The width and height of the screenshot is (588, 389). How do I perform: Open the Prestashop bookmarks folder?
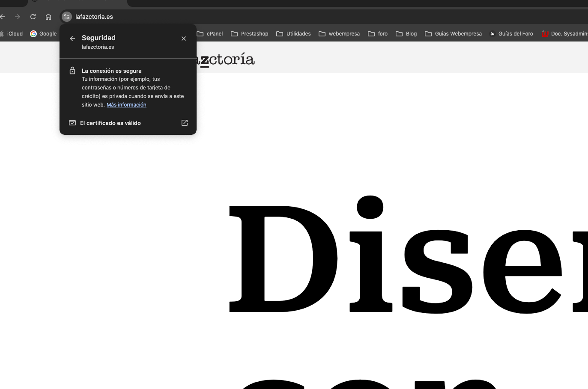click(250, 34)
